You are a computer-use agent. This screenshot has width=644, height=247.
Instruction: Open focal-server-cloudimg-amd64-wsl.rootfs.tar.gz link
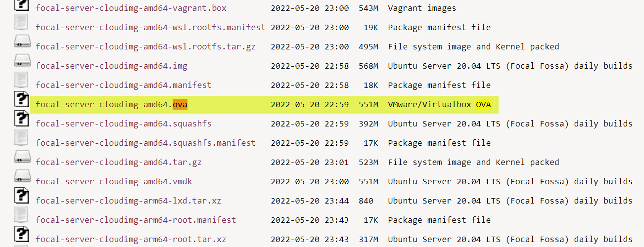(x=145, y=46)
